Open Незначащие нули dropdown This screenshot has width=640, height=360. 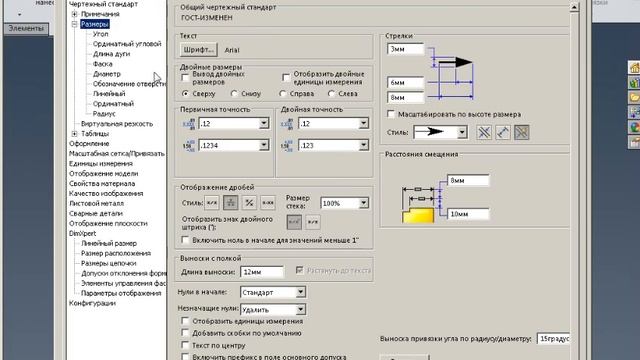pos(300,309)
